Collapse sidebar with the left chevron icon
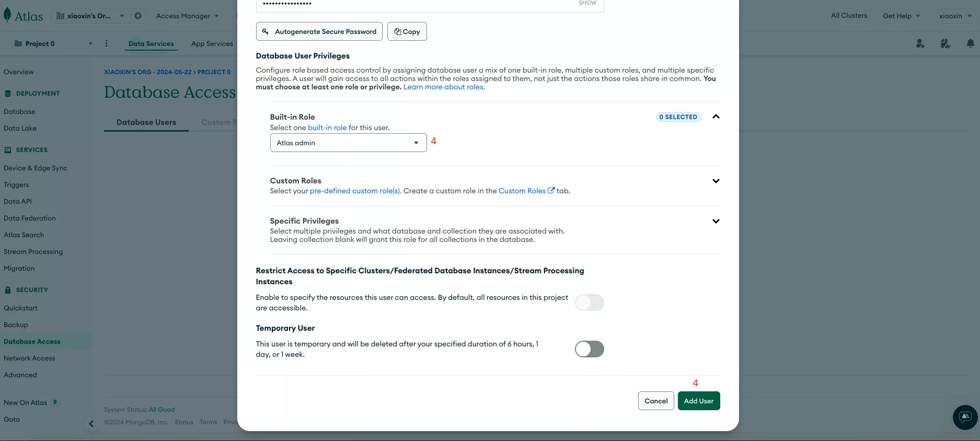This screenshot has width=980, height=441. coord(91,424)
